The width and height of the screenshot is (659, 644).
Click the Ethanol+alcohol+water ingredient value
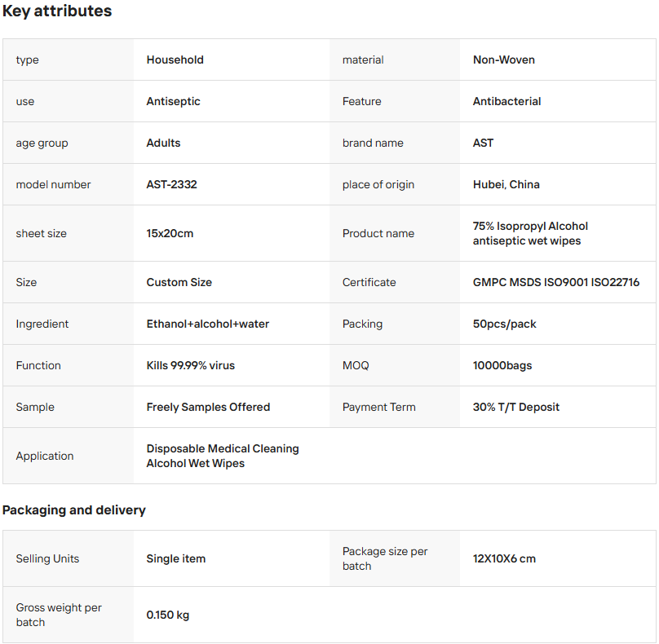click(x=207, y=324)
